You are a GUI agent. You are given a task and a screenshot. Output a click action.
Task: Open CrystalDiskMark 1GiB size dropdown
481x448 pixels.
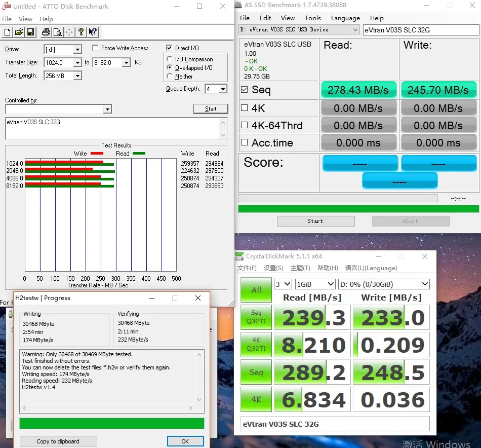[x=315, y=284]
